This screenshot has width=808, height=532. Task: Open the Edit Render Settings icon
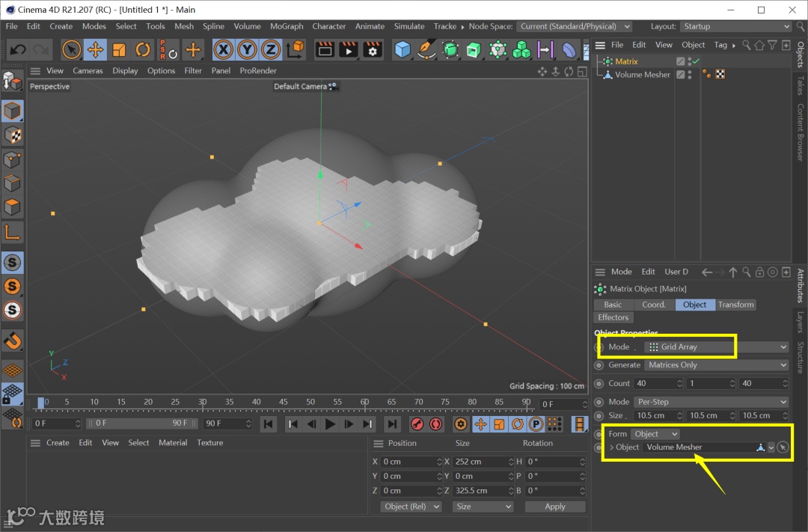373,50
